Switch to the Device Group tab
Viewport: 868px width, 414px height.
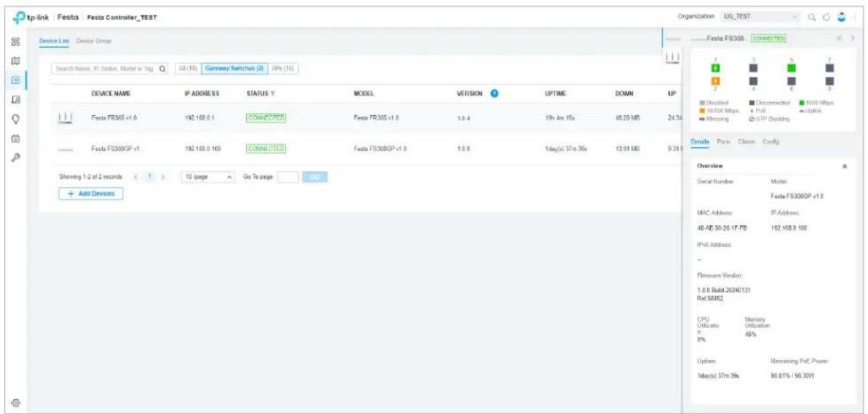(93, 41)
